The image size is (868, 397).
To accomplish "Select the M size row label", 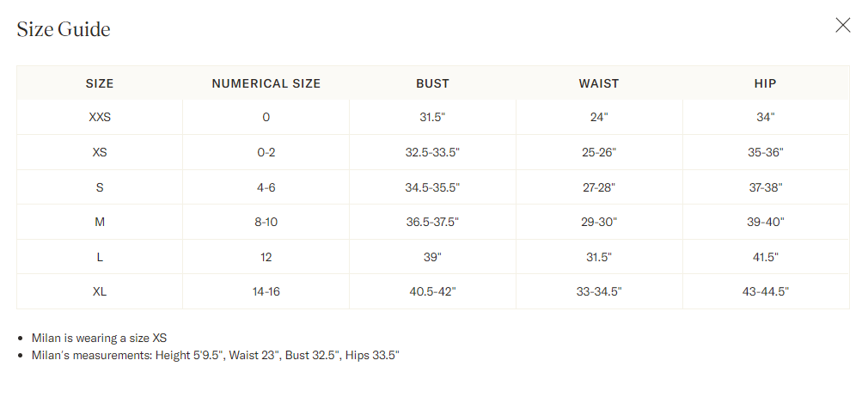I will click(x=100, y=222).
